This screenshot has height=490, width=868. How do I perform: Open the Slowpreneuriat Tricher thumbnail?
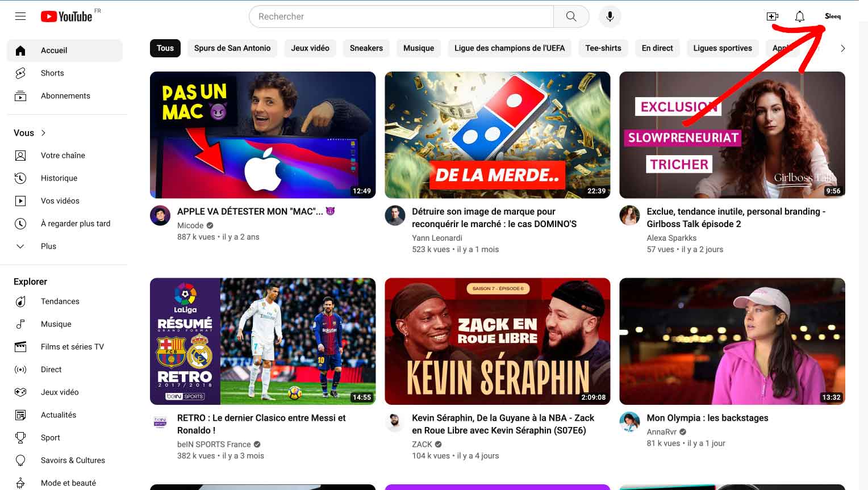coord(732,135)
